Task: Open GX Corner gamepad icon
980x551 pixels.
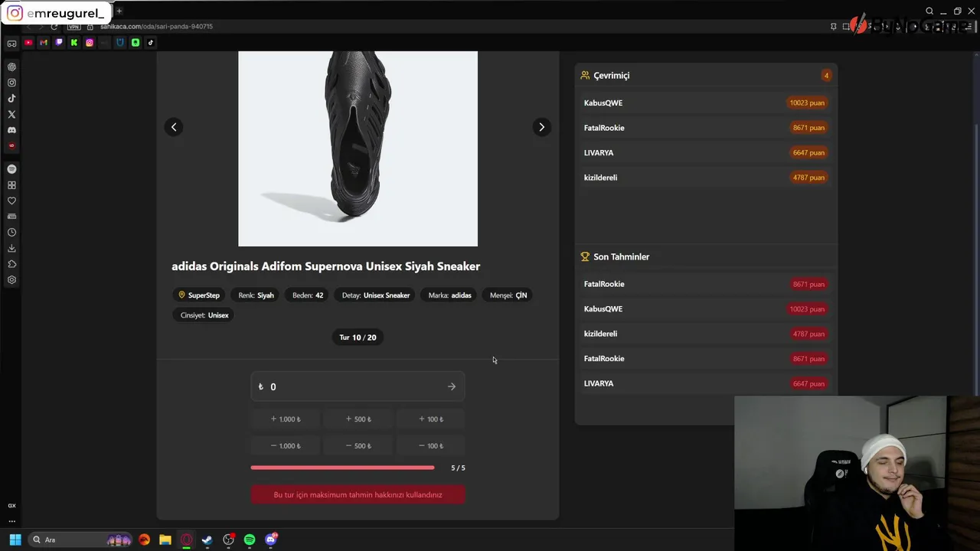Action: [x=11, y=43]
